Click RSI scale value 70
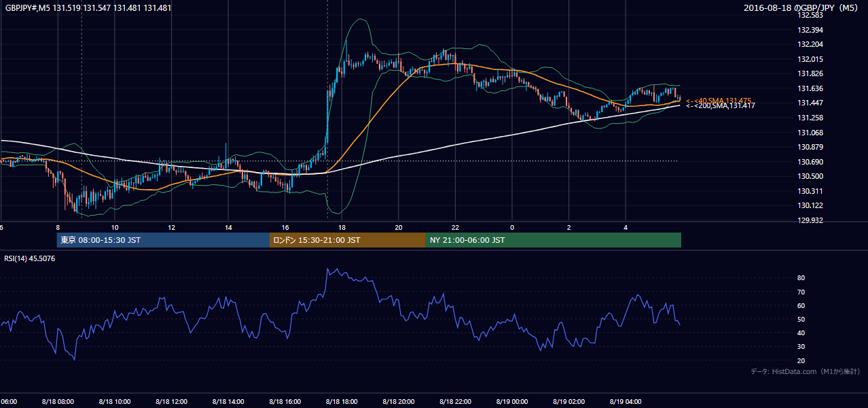Image resolution: width=868 pixels, height=408 pixels. tap(801, 292)
